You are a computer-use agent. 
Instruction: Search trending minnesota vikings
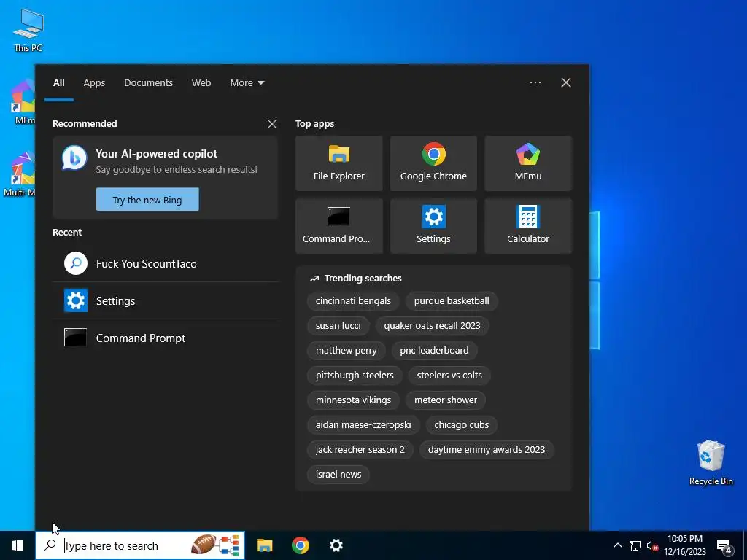[353, 400]
